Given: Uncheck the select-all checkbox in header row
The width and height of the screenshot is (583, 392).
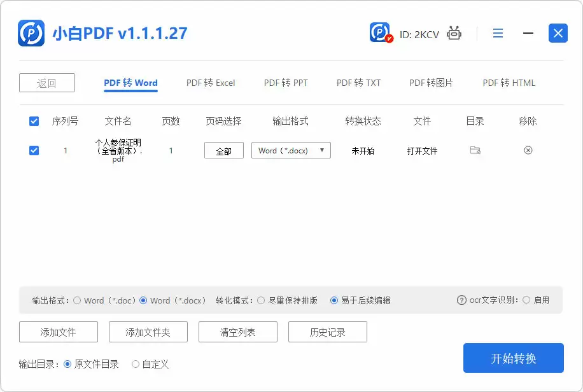Looking at the screenshot, I should 34,121.
